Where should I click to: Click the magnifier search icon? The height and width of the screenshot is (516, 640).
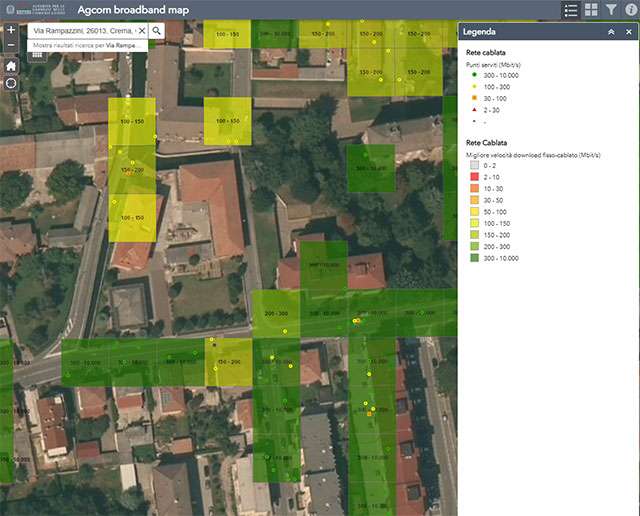(x=157, y=31)
